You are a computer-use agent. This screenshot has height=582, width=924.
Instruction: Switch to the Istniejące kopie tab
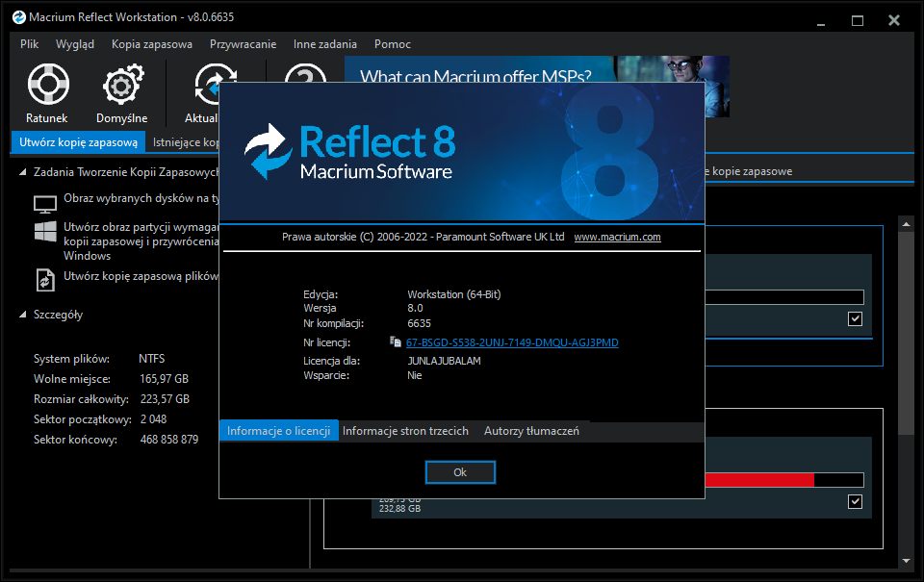(x=185, y=142)
